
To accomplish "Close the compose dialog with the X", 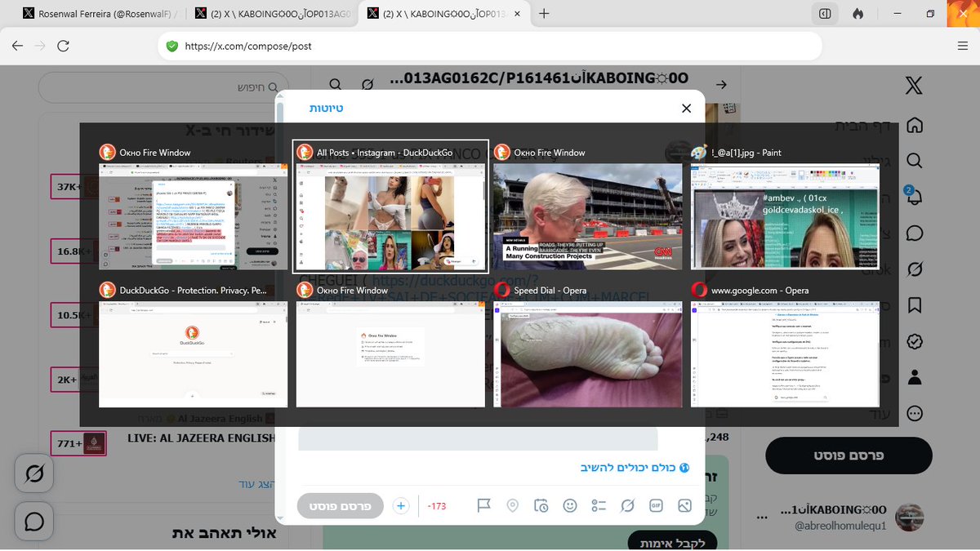I will point(686,109).
